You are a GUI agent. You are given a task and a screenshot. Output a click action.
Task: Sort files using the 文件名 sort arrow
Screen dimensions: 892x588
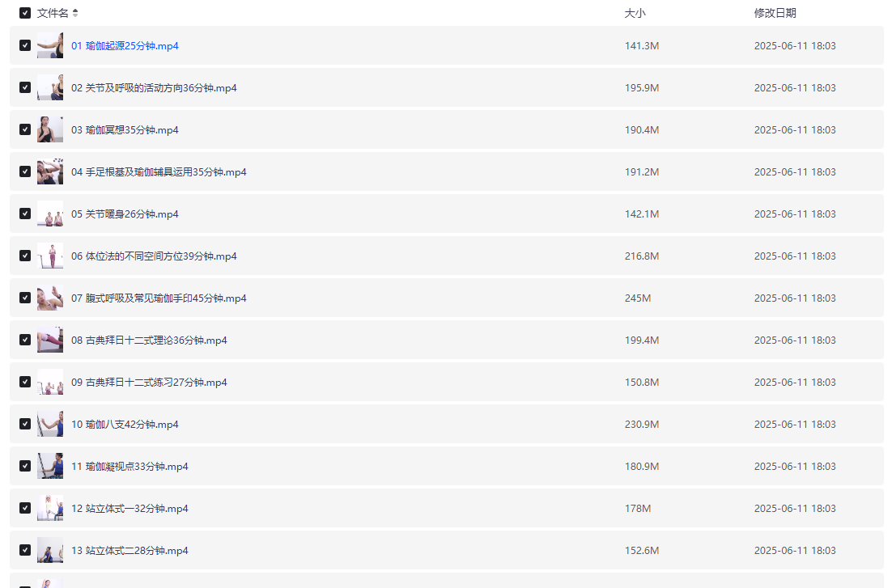[75, 13]
